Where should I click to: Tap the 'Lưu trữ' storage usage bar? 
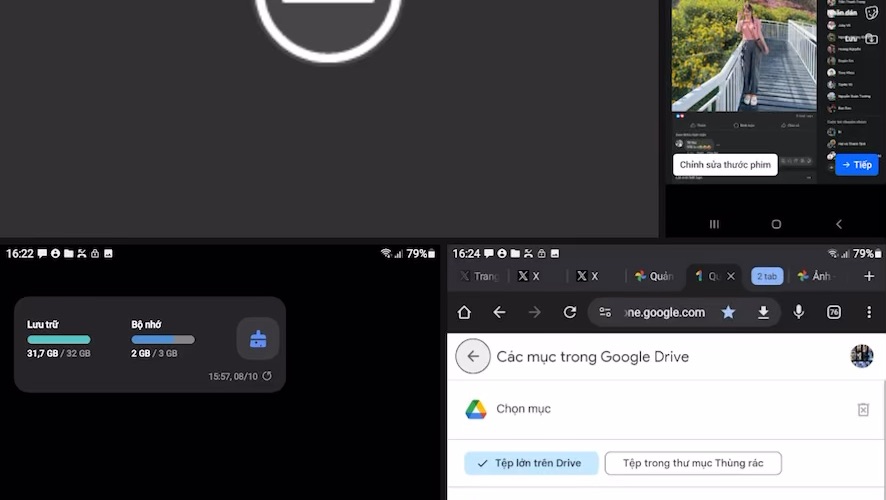(59, 340)
